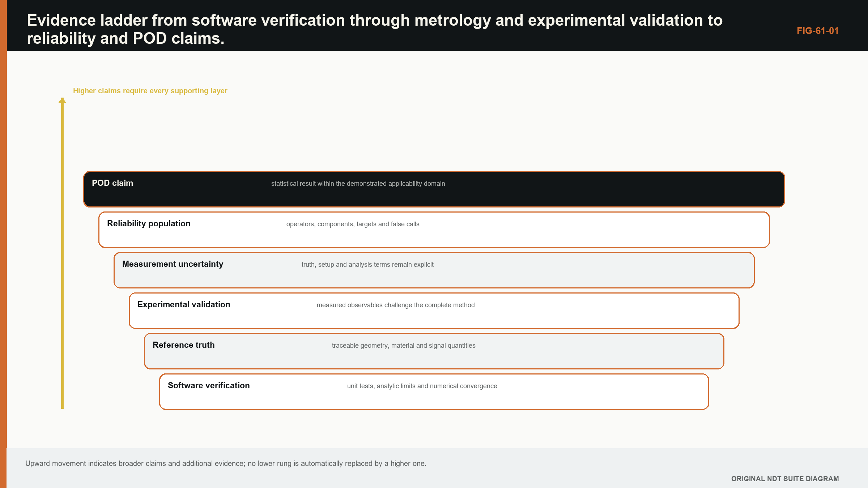This screenshot has height=488, width=868.
Task: Select the 'Software verification' rung heading
Action: (x=209, y=385)
